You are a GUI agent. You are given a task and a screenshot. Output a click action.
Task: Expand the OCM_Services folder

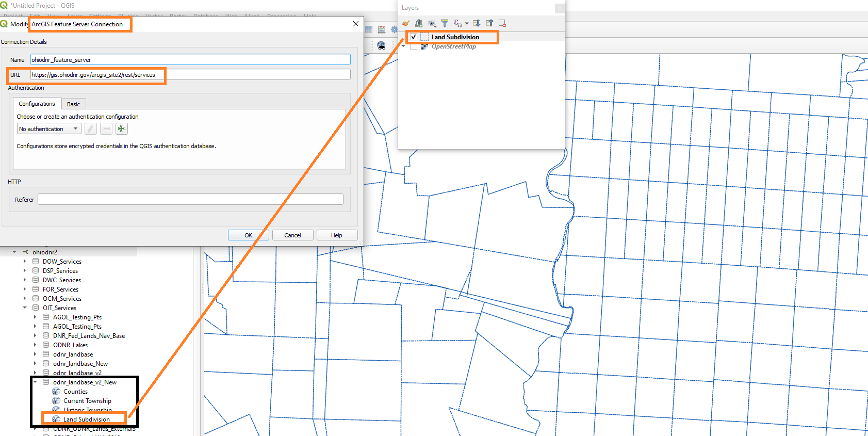click(x=25, y=299)
